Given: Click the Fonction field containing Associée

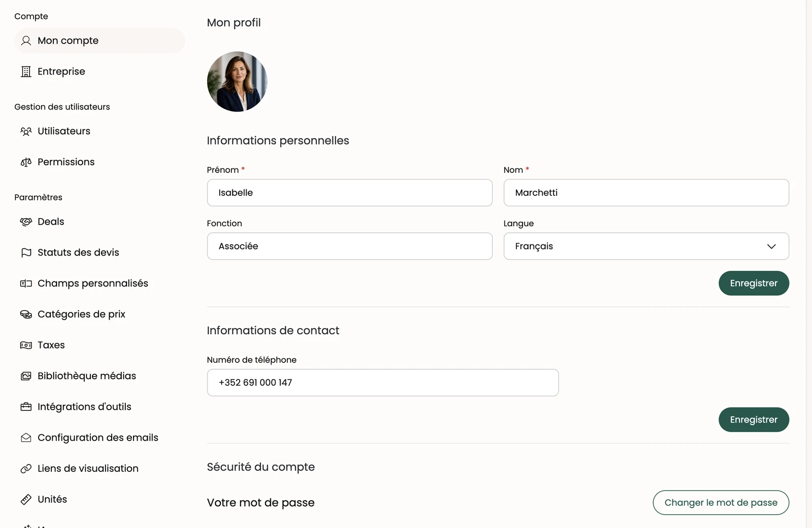Looking at the screenshot, I should pyautogui.click(x=350, y=246).
